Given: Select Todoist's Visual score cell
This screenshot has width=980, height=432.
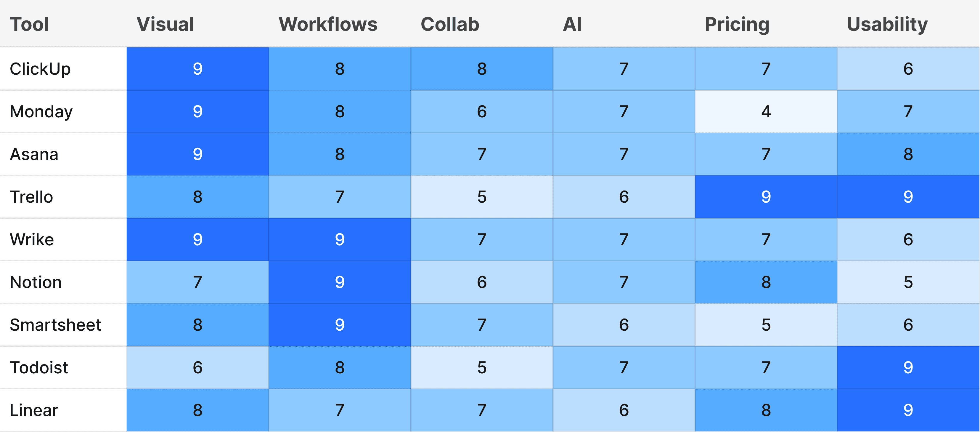Looking at the screenshot, I should click(197, 367).
